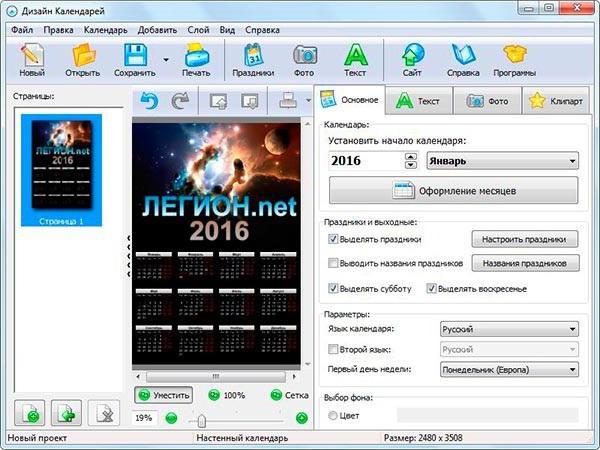Toggle Выделять праздники checkbox
This screenshot has width=600, height=450.
pos(333,240)
